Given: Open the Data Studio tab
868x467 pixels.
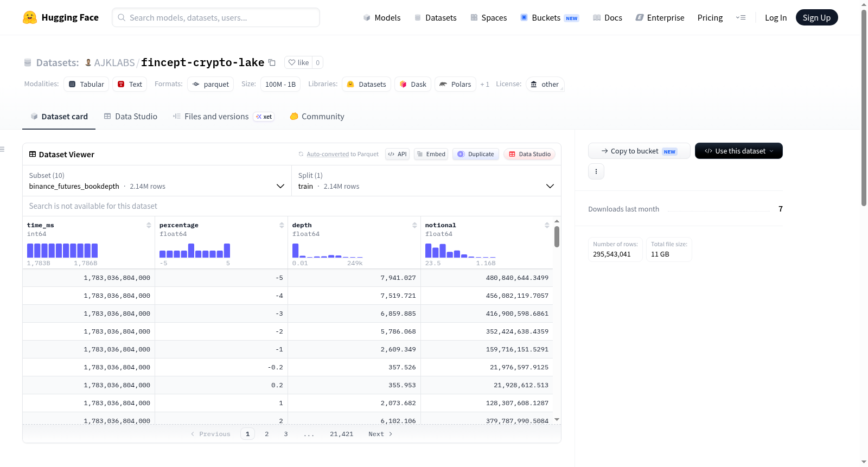Looking at the screenshot, I should coord(131,117).
